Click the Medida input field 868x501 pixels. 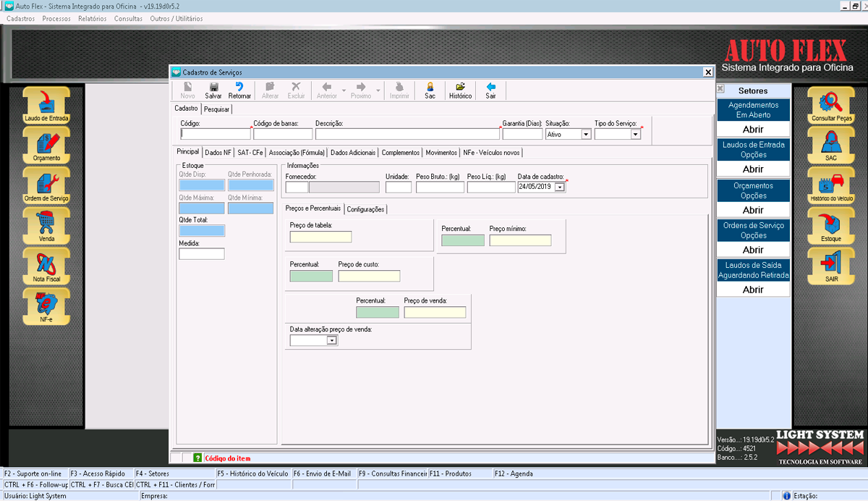coord(202,253)
